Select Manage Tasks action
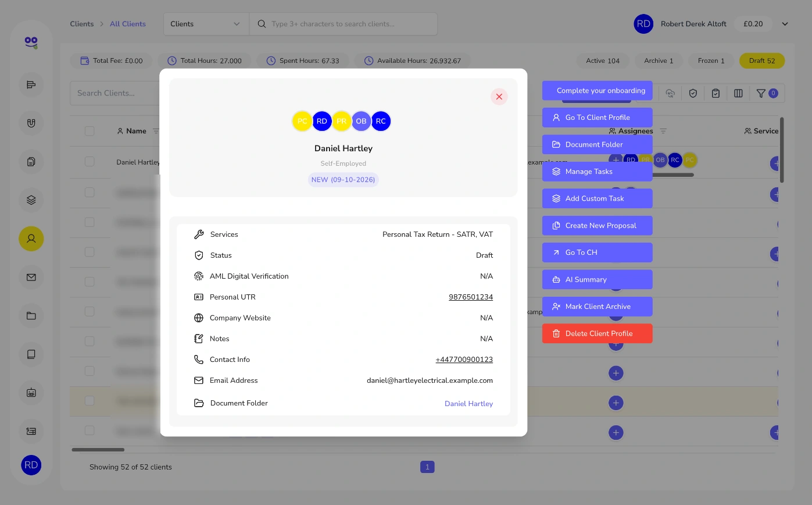This screenshot has height=505, width=812. tap(597, 172)
